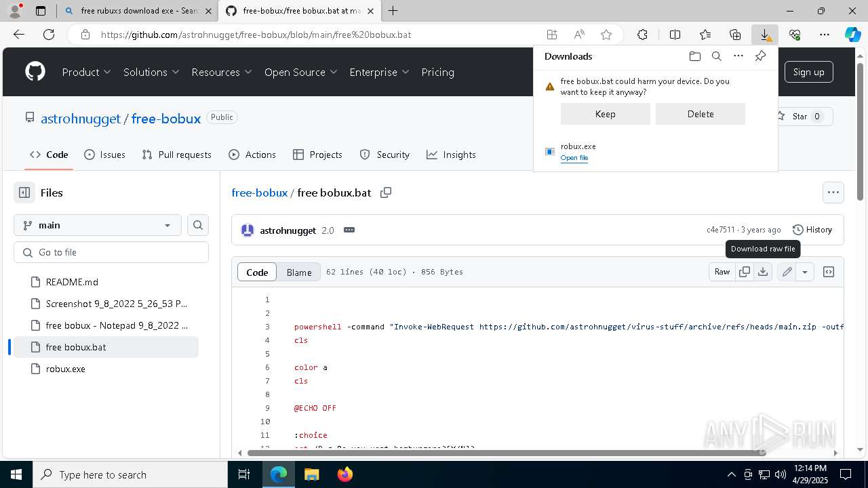
Task: Expand the commit message ellipsis
Action: pos(349,230)
